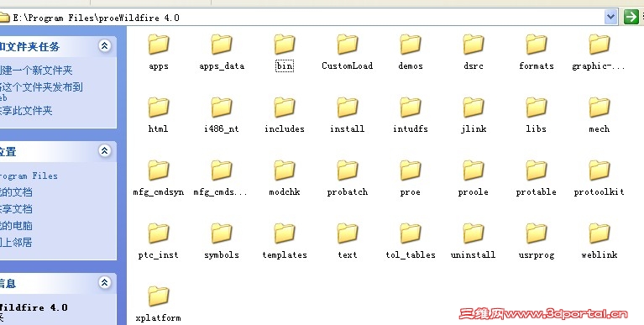Select the i486_nt folder icon
This screenshot has height=325, width=644.
pyautogui.click(x=222, y=107)
